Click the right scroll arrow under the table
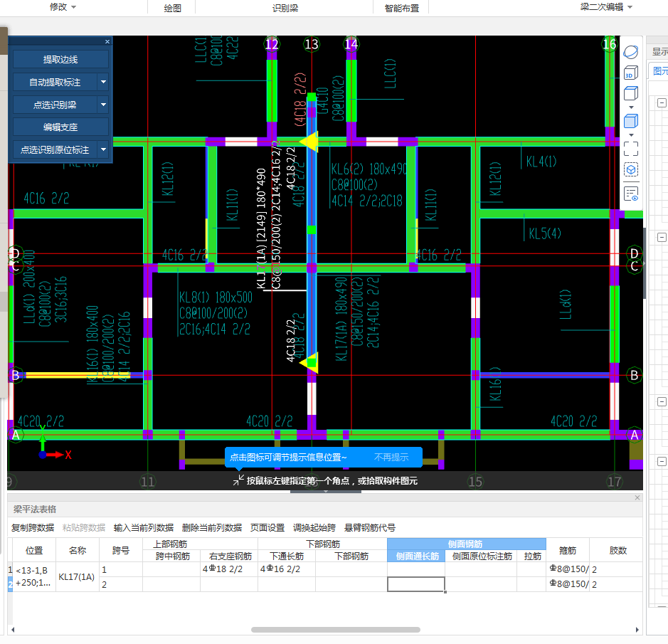The image size is (668, 644). (637, 630)
